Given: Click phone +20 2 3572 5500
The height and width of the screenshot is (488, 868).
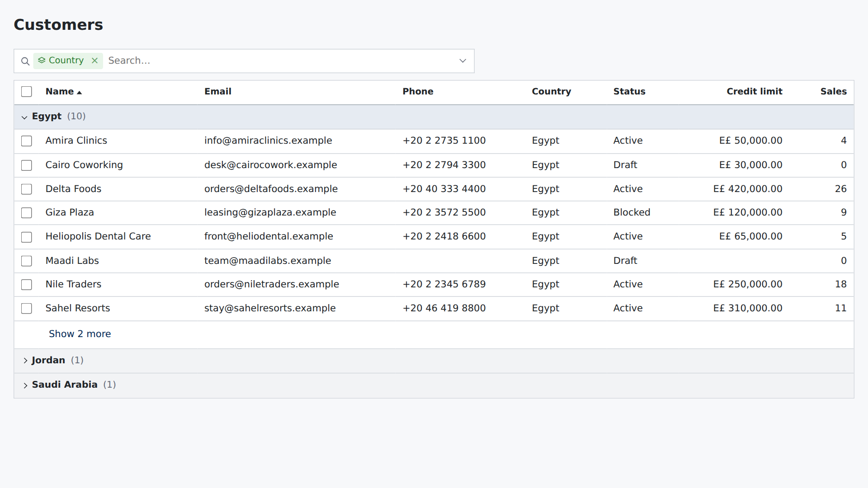Looking at the screenshot, I should tap(444, 212).
